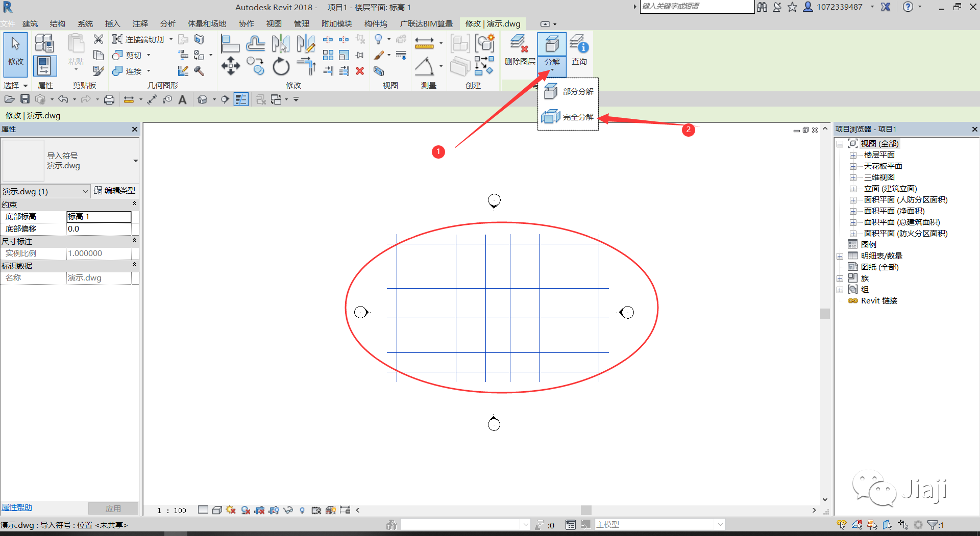Click the filter icon in the status bar
Viewport: 980px width, 536px height.
[x=933, y=524]
